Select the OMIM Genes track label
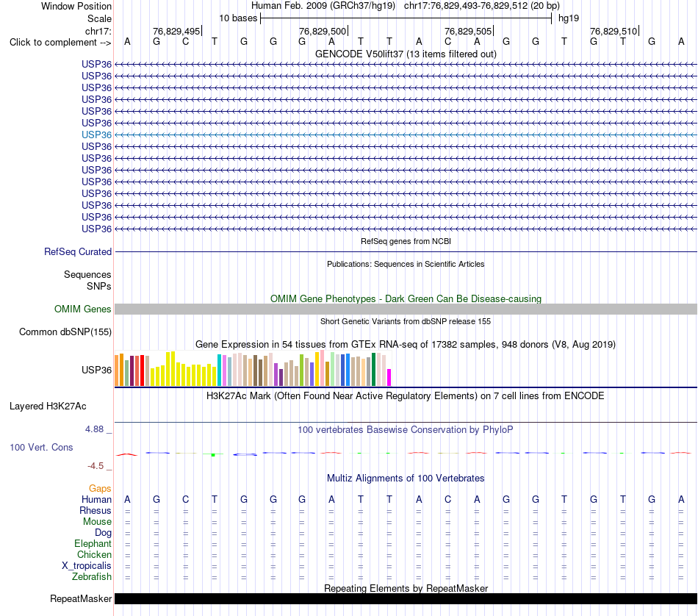 coord(83,309)
